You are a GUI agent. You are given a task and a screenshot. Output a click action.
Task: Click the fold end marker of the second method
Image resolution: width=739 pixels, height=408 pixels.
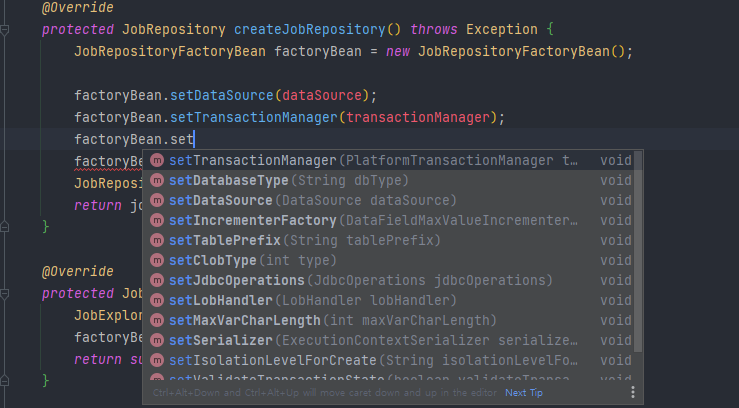coord(5,381)
